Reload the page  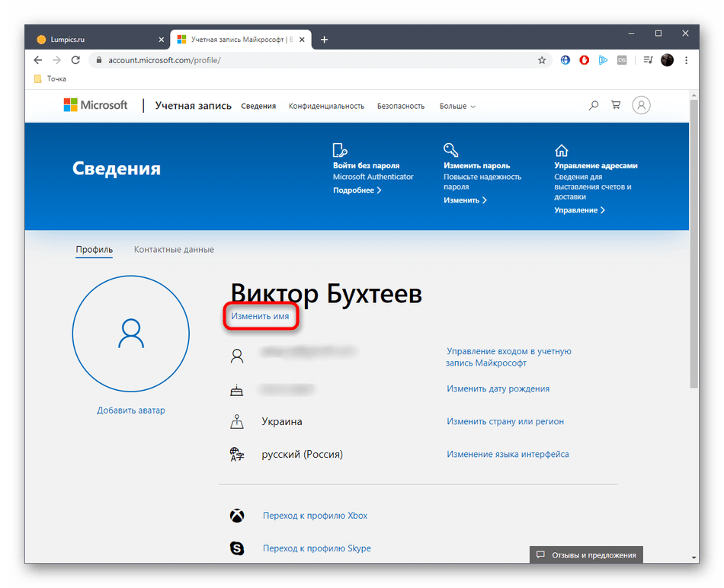tap(75, 60)
